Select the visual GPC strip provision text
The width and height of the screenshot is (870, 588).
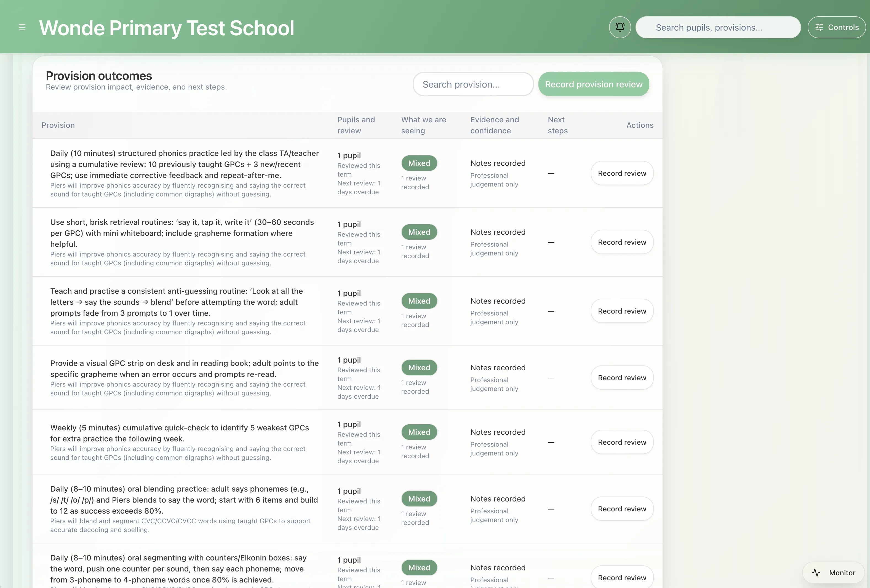pyautogui.click(x=184, y=368)
